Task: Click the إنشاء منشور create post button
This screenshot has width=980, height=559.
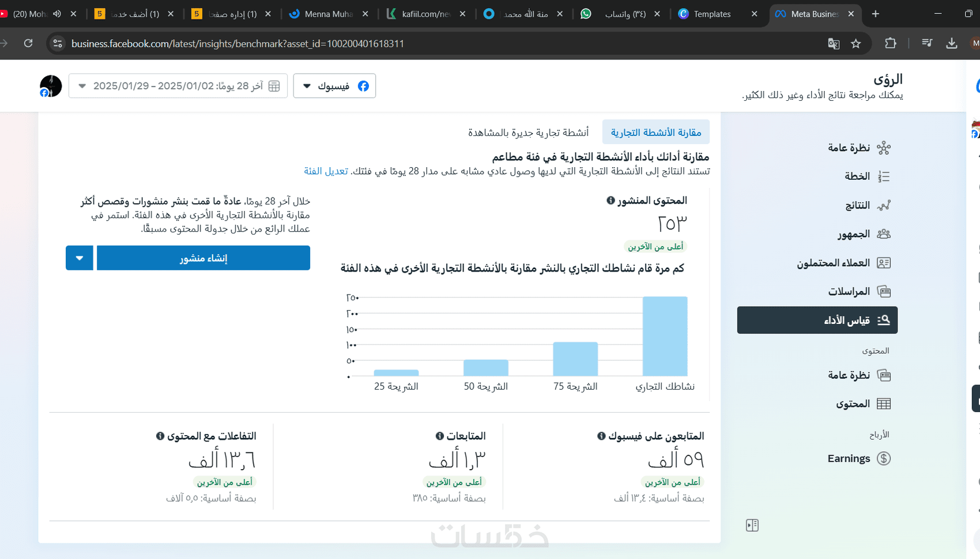Action: [203, 258]
